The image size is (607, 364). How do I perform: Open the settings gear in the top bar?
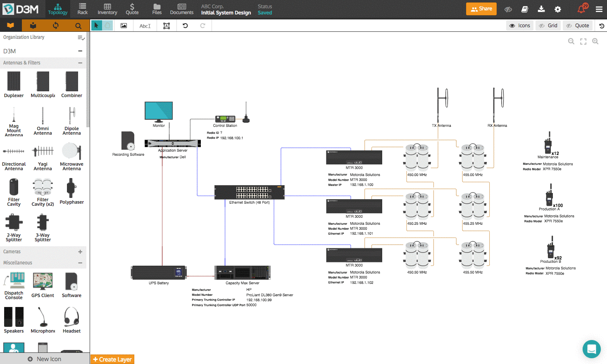click(558, 9)
